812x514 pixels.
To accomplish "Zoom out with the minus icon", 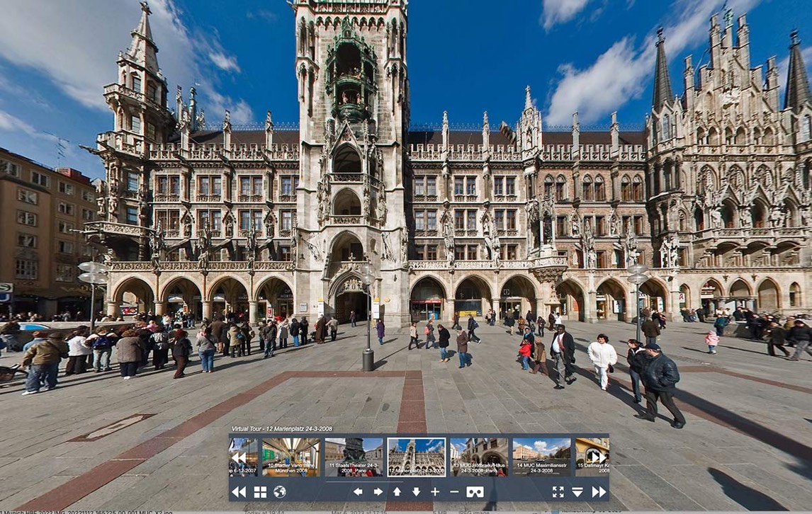I will [x=454, y=491].
